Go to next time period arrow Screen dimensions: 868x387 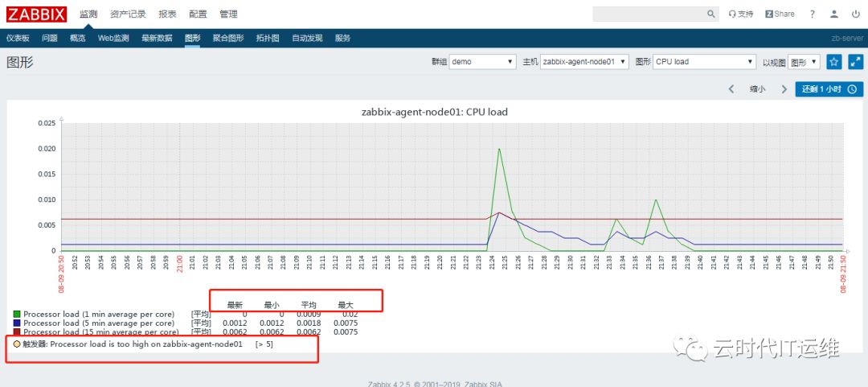[784, 89]
